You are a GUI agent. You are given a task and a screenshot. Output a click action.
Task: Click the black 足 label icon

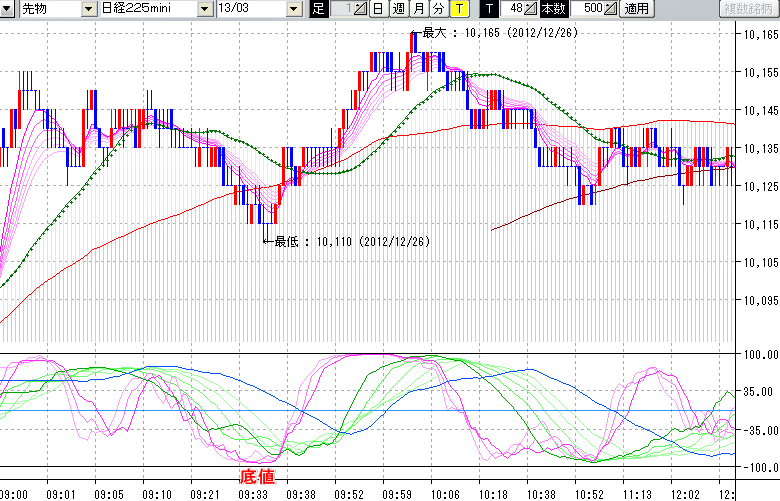click(x=318, y=9)
